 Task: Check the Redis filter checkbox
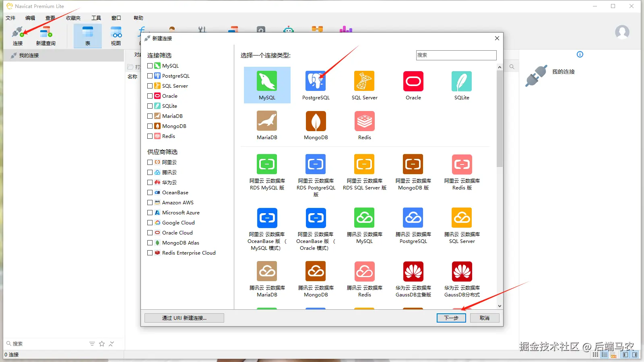click(x=150, y=136)
